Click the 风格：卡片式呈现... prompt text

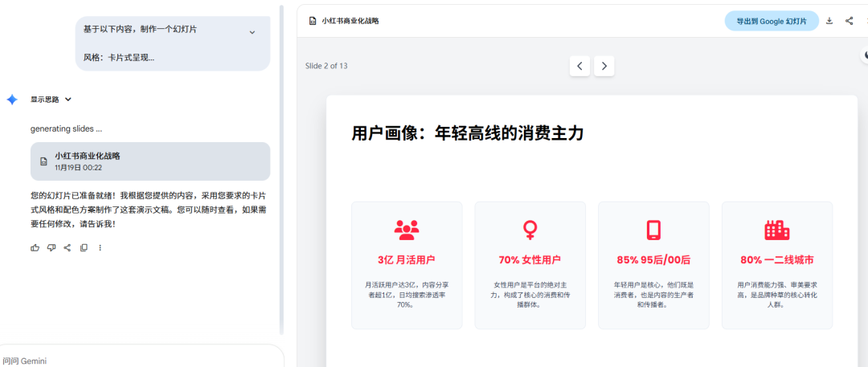pos(118,57)
